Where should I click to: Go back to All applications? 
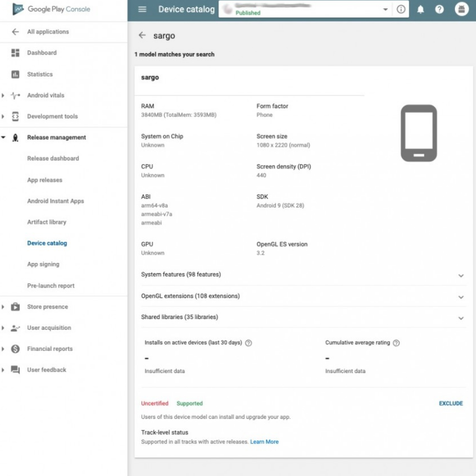pos(48,32)
